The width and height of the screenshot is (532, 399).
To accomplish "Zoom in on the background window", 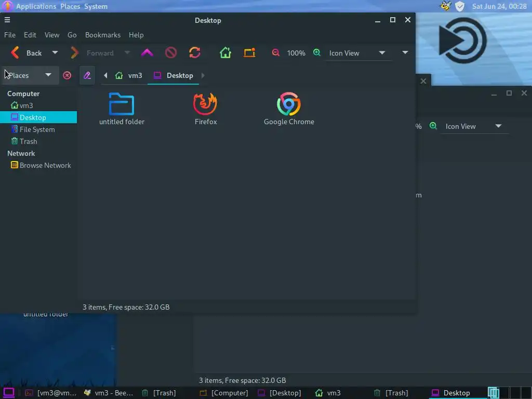I will pyautogui.click(x=433, y=126).
